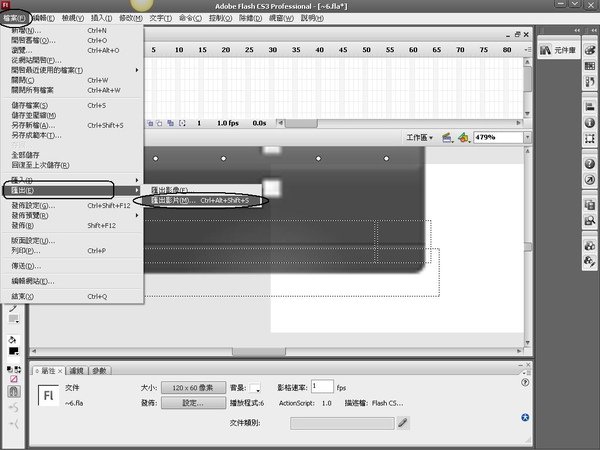
Task: Toggle Onion Skin Outlines in timeline
Action: (x=159, y=123)
